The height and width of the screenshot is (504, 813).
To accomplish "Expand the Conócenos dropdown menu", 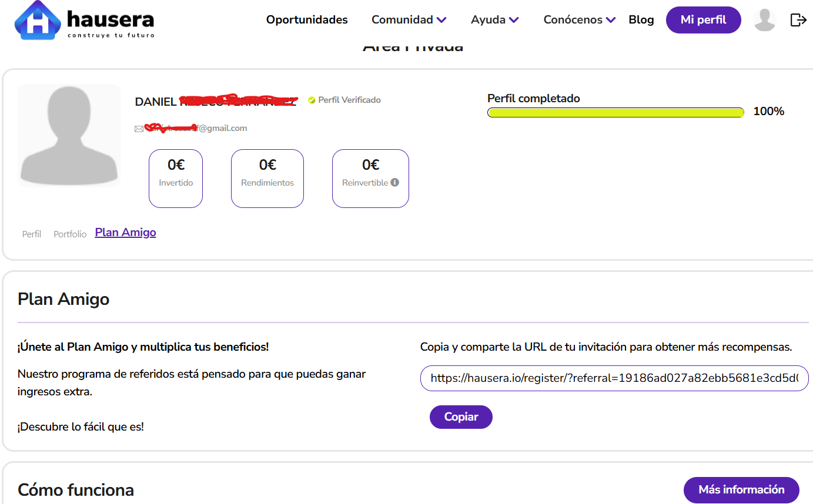I will tap(580, 20).
